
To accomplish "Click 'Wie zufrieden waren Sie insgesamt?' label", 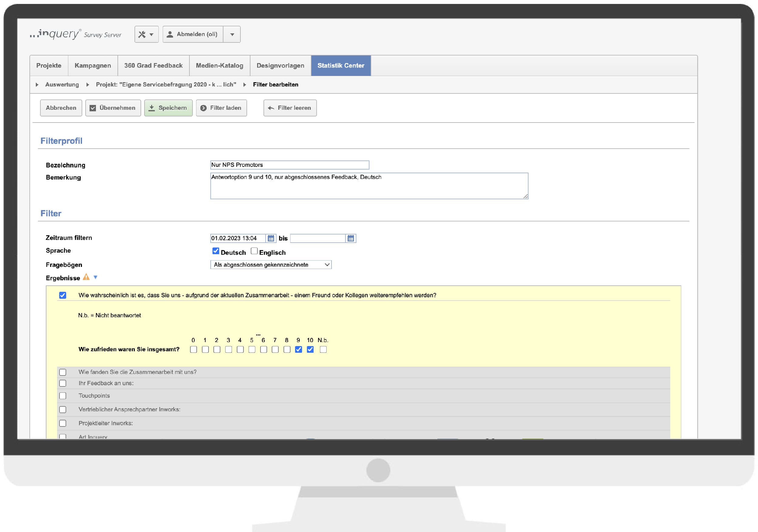I will [129, 349].
